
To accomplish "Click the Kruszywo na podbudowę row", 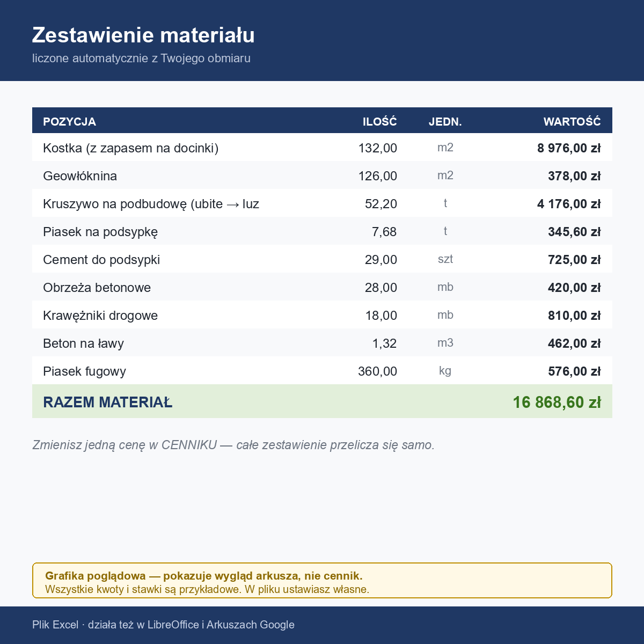I will (322, 203).
